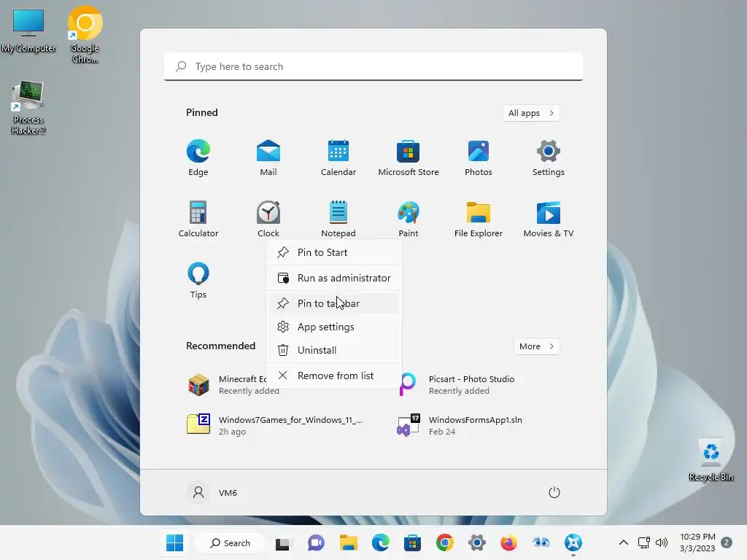
Task: Select Uninstall in context menu
Action: click(x=334, y=350)
